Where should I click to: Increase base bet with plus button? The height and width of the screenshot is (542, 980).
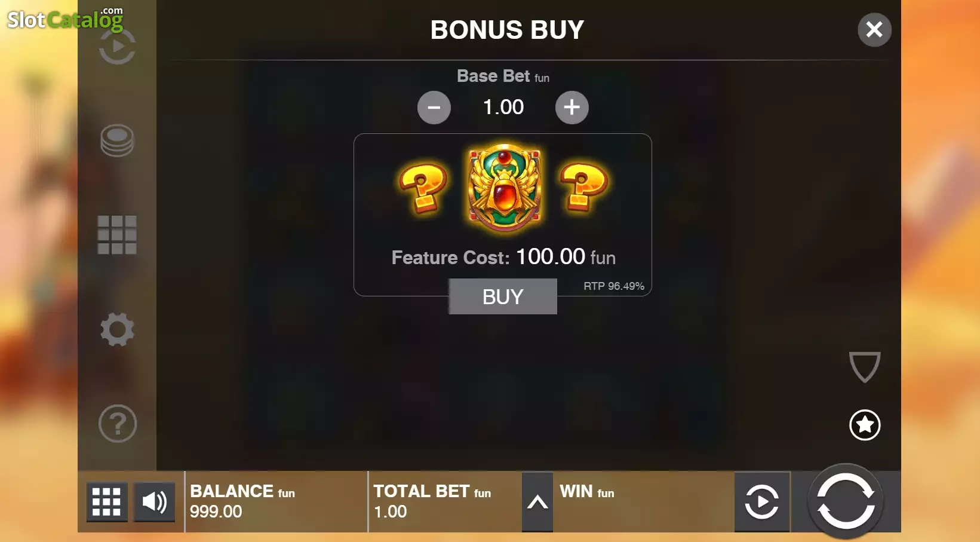[572, 108]
